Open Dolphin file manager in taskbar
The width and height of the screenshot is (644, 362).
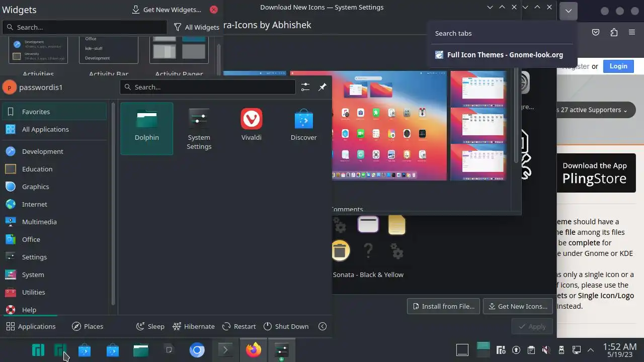click(x=141, y=350)
